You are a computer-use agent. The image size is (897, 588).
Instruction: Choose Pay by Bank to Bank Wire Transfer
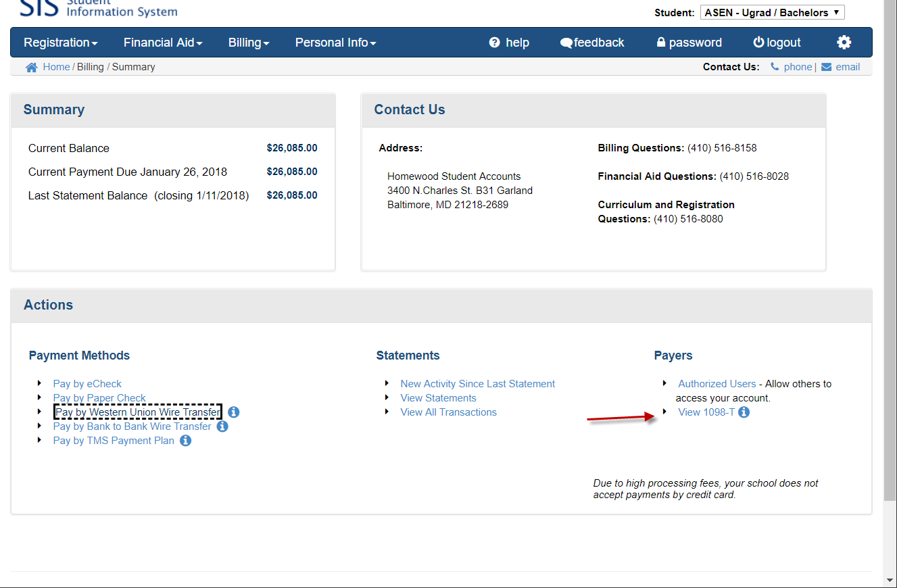pos(132,426)
